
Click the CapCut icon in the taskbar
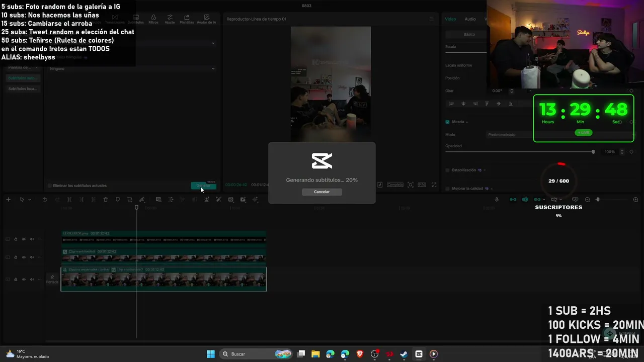coord(419,354)
